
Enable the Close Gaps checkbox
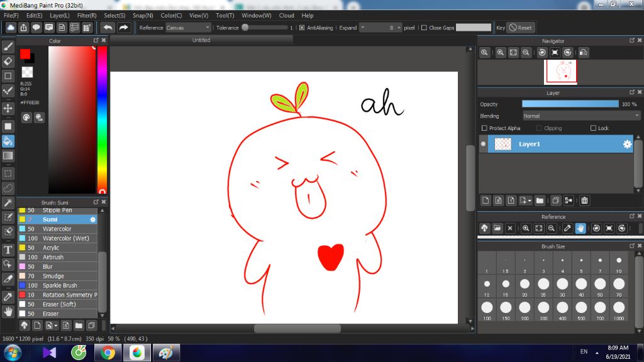pyautogui.click(x=424, y=28)
